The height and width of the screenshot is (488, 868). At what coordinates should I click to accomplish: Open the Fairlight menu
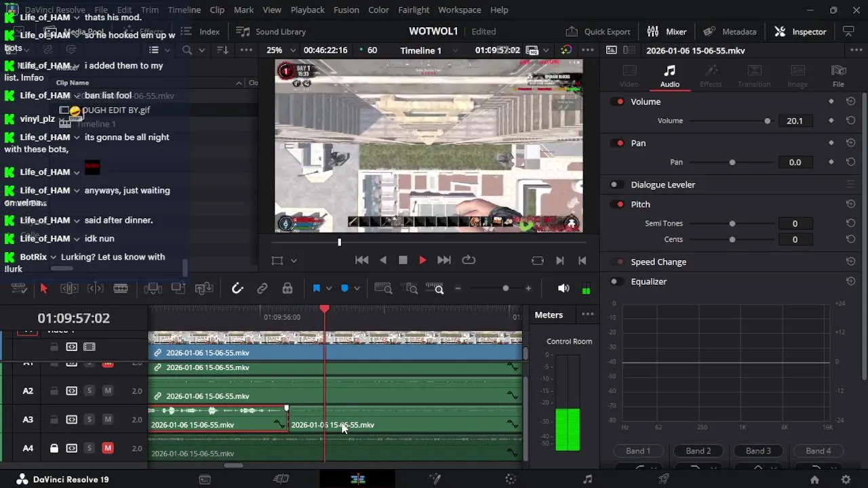(x=413, y=10)
